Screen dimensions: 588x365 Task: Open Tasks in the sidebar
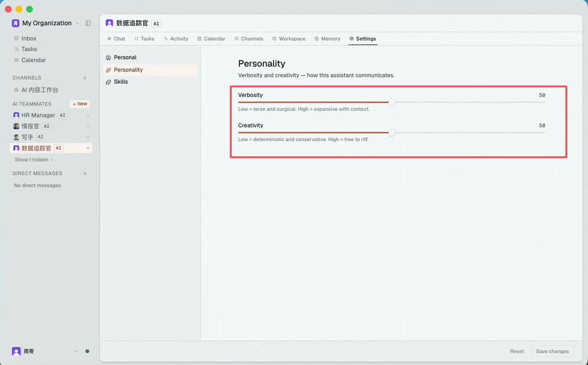click(x=29, y=49)
